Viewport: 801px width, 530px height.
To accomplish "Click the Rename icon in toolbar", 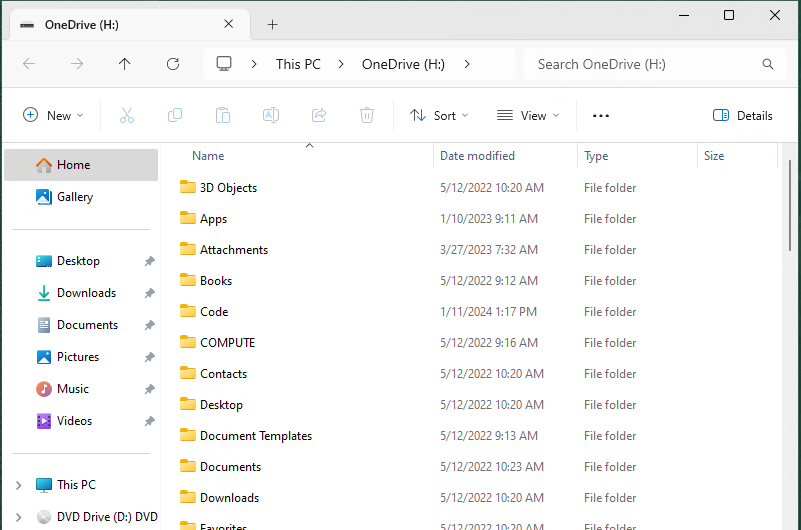I will point(270,115).
